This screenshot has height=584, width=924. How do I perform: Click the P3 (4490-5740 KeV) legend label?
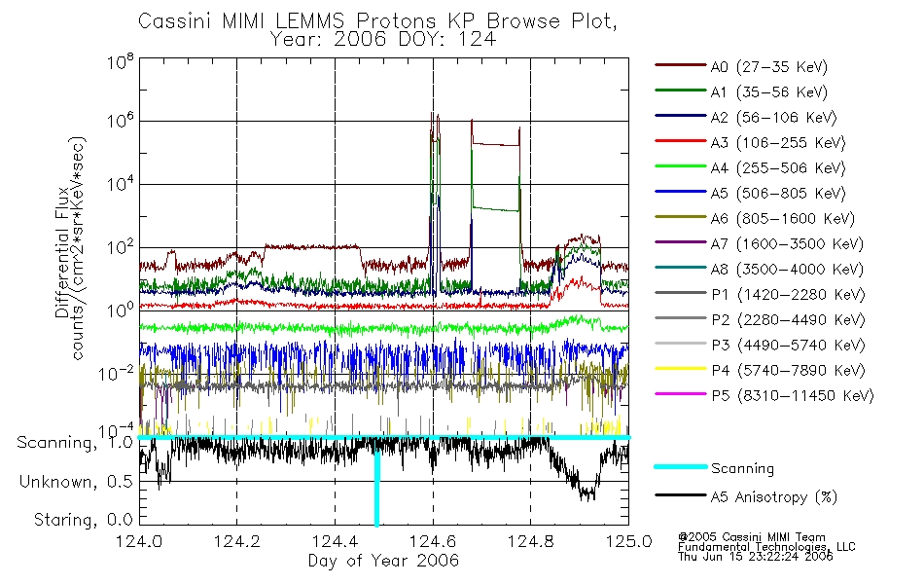point(788,346)
